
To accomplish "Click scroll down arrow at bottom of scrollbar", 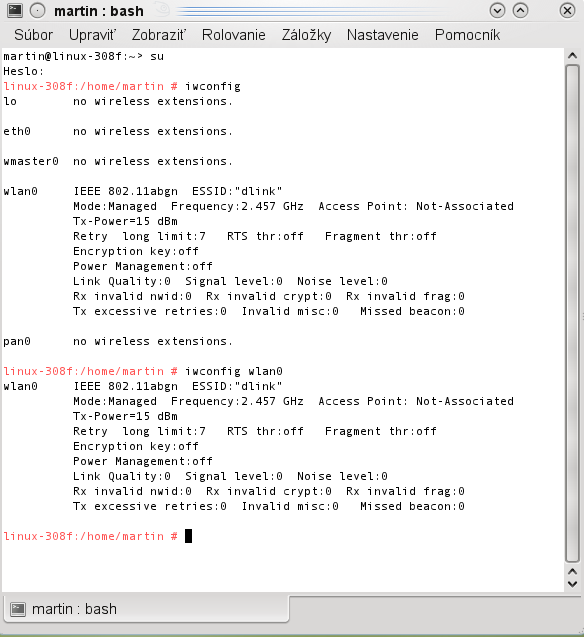I will pos(573,585).
